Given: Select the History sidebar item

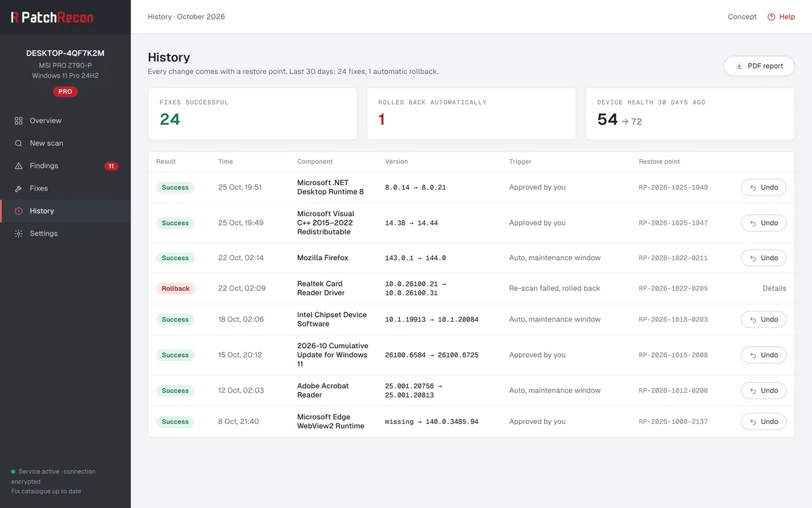Looking at the screenshot, I should pyautogui.click(x=65, y=211).
